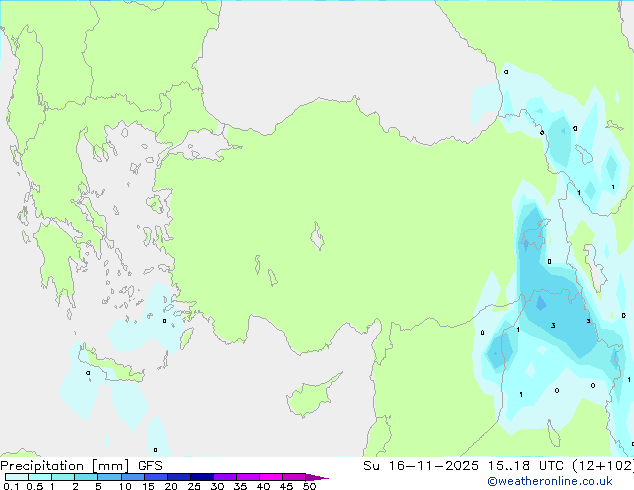Click the legend label '25'

194,486
